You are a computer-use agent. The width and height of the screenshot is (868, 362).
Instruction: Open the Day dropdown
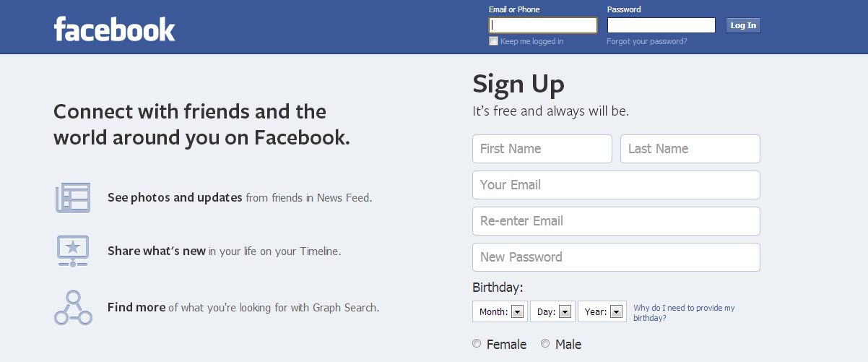coord(552,311)
